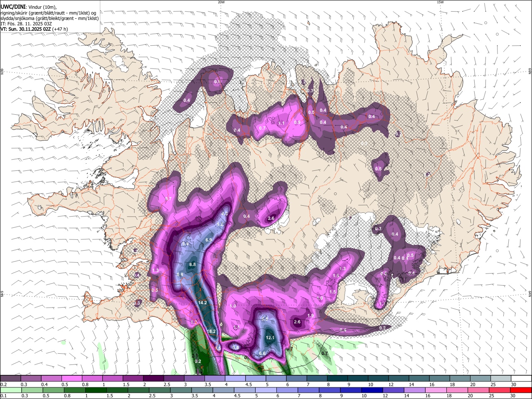Click the 20W longitude label at the top
This screenshot has height=399, width=532.
pos(221,2)
